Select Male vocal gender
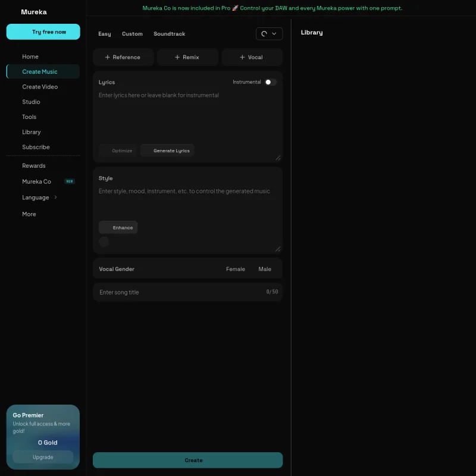The width and height of the screenshot is (476, 476). point(265,269)
